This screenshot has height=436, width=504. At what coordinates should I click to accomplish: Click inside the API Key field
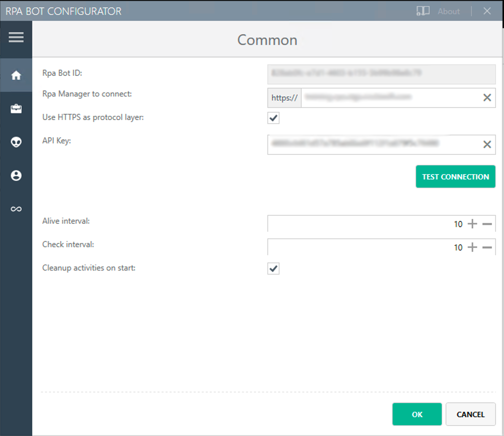coord(369,144)
